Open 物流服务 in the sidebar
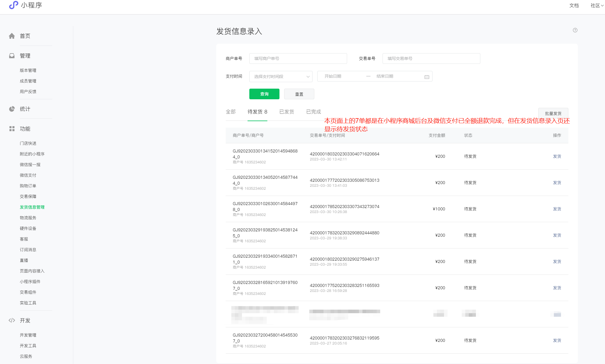Image resolution: width=605 pixels, height=364 pixels. pyautogui.click(x=28, y=218)
